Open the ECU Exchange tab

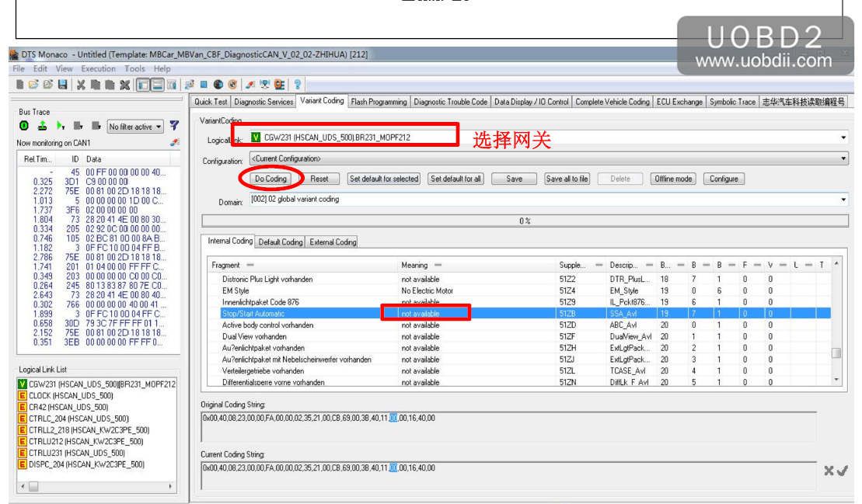pyautogui.click(x=679, y=102)
